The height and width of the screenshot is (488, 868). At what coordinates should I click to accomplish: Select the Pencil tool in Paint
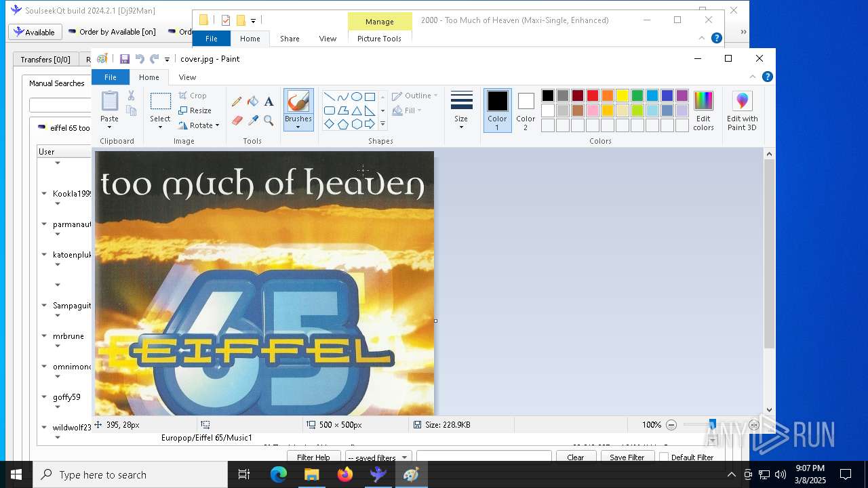[237, 102]
